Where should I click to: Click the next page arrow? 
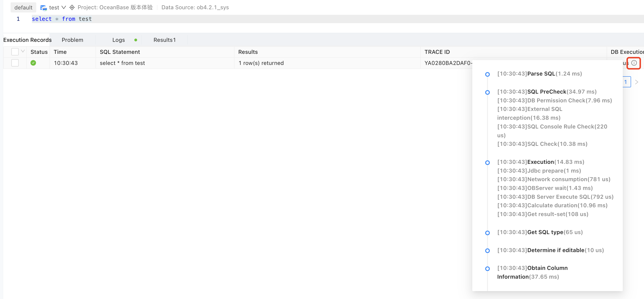tap(637, 82)
